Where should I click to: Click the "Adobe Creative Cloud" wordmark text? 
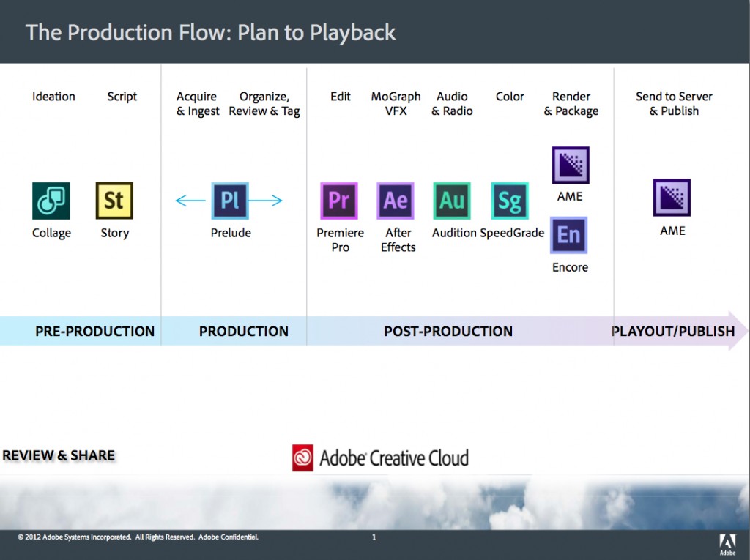(394, 458)
